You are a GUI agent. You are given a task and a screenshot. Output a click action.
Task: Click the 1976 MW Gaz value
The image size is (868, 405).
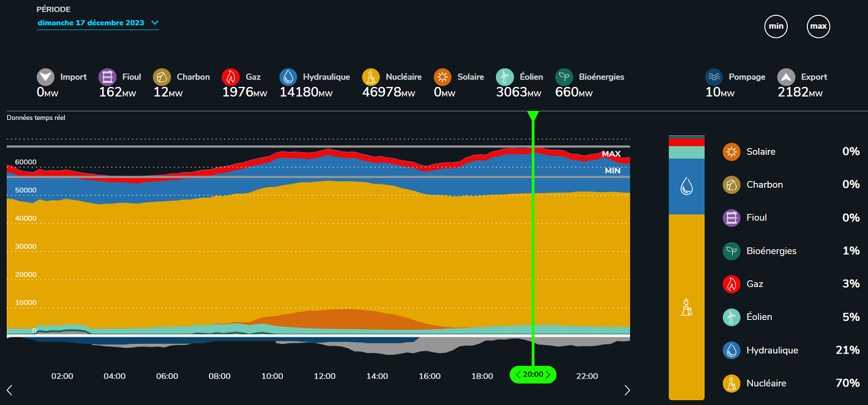(245, 92)
